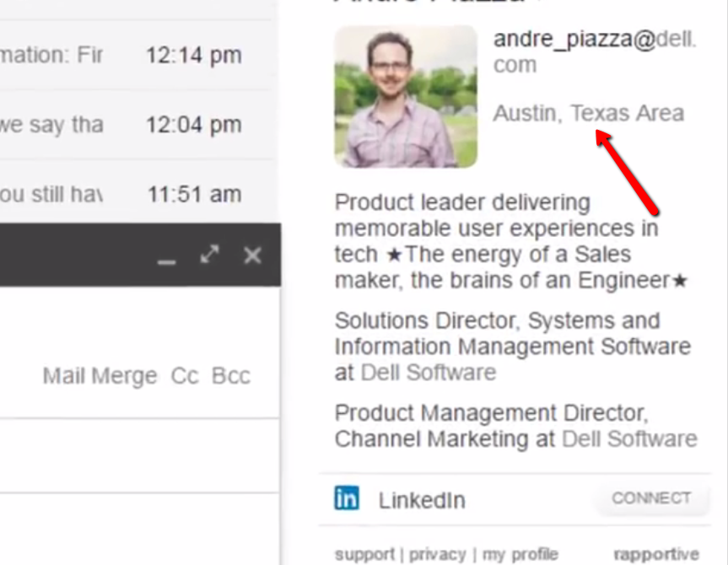
Task: Open Dell Software link under Channel Marketing
Action: click(x=629, y=439)
